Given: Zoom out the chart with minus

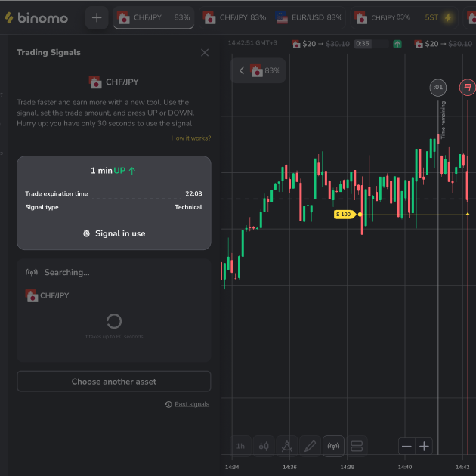Looking at the screenshot, I should (x=406, y=447).
